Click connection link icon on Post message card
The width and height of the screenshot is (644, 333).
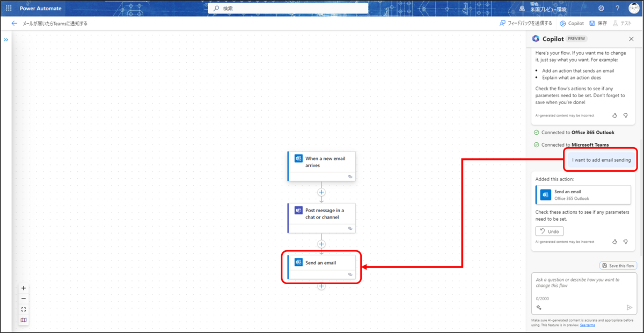[350, 228]
